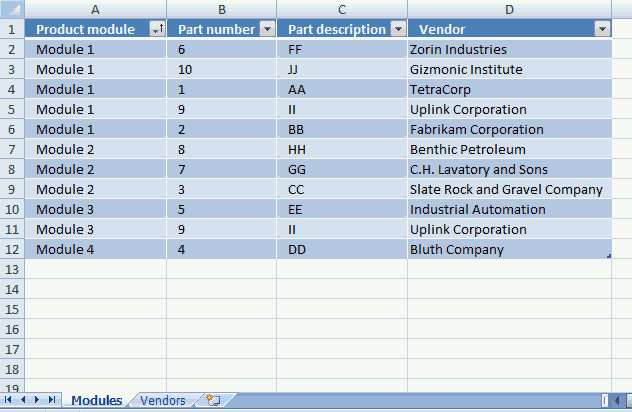This screenshot has height=412, width=632.
Task: Click horizontal scrollbar left arrow
Action: pos(617,400)
